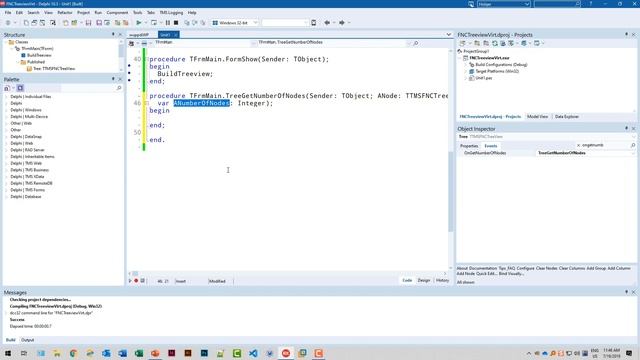The width and height of the screenshot is (640, 360).
Task: Open the File menu
Action: pyautogui.click(x=8, y=13)
